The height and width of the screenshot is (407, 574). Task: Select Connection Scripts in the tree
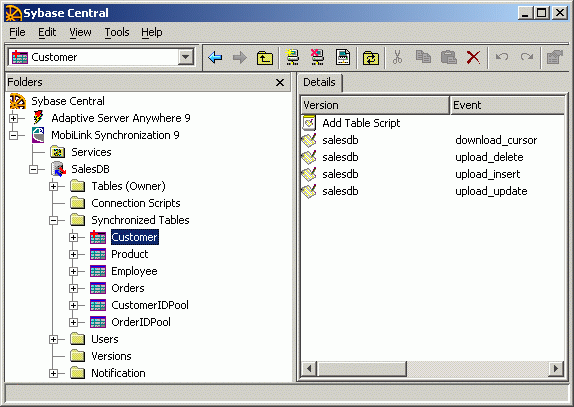[136, 203]
